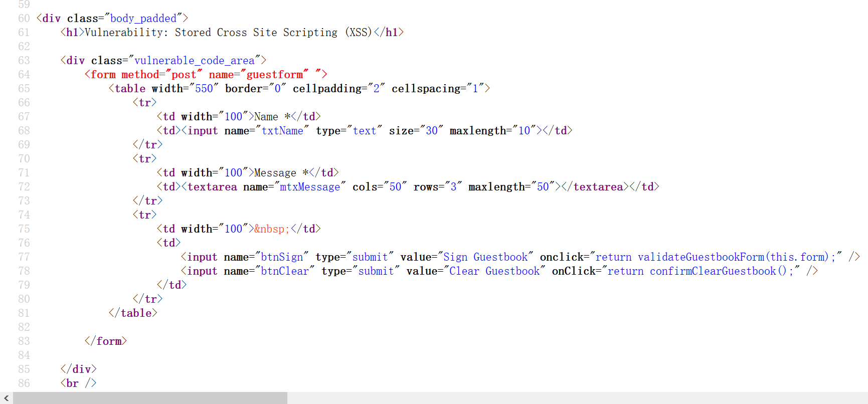
Task: Click the 'Sign Guestbook' value text
Action: (x=485, y=257)
